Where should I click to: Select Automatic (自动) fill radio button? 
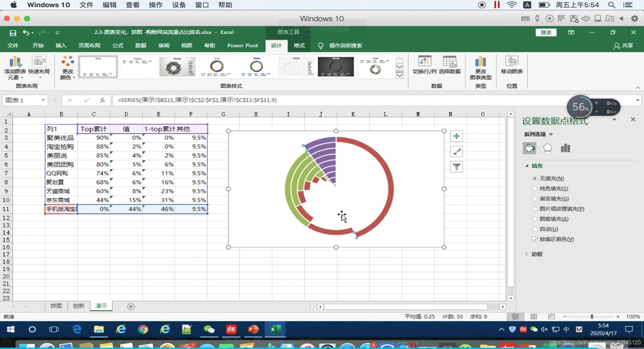[x=535, y=229]
